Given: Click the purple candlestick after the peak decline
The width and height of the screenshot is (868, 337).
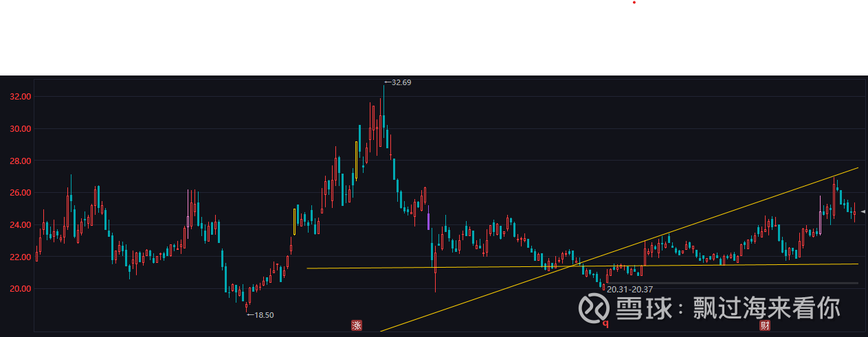Looking at the screenshot, I should (x=429, y=221).
